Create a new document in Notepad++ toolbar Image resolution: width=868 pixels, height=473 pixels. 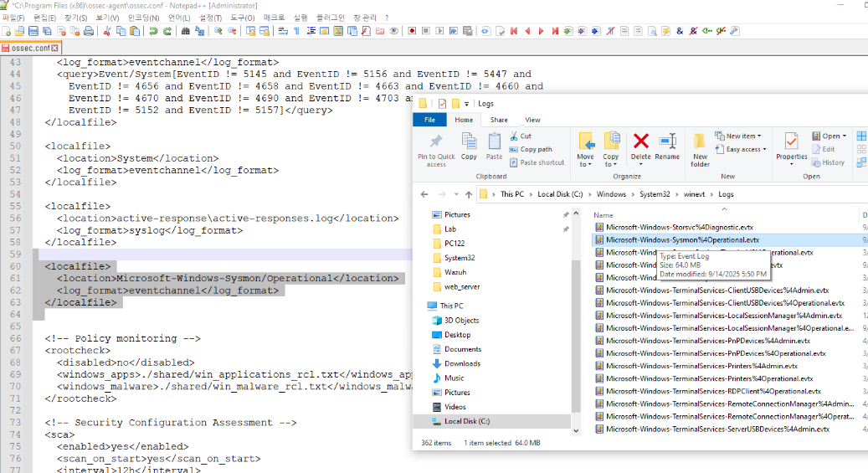tap(6, 31)
